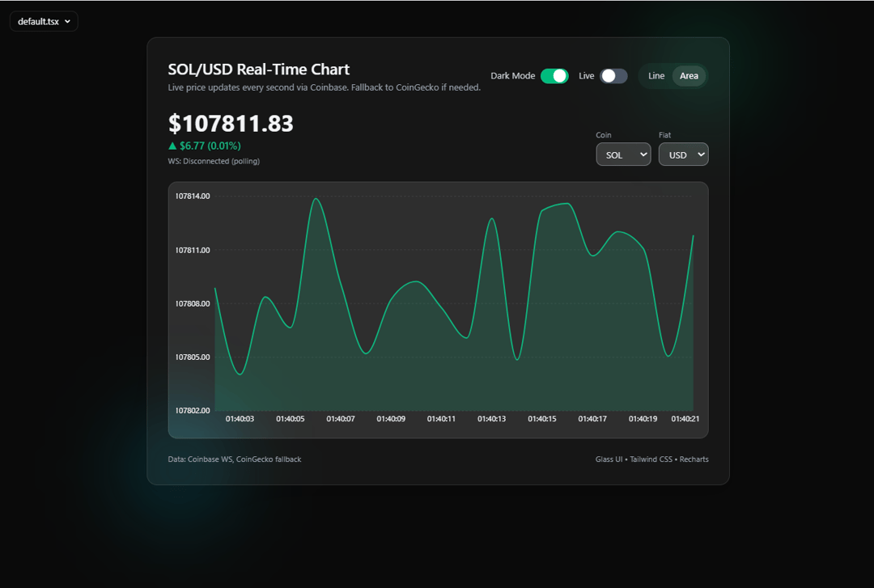The height and width of the screenshot is (588, 874).
Task: Toggle the Dark Mode switch
Action: (x=554, y=76)
